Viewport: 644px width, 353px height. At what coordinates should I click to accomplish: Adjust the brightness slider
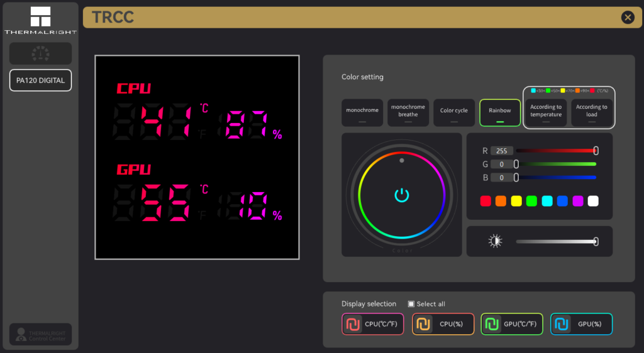tap(556, 241)
